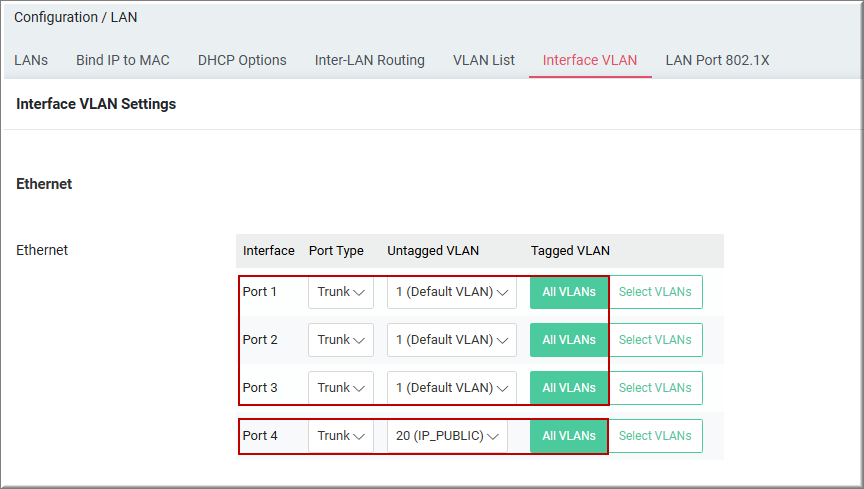864x489 pixels.
Task: Expand the Port 2 untagged VLAN dropdown
Action: click(451, 340)
